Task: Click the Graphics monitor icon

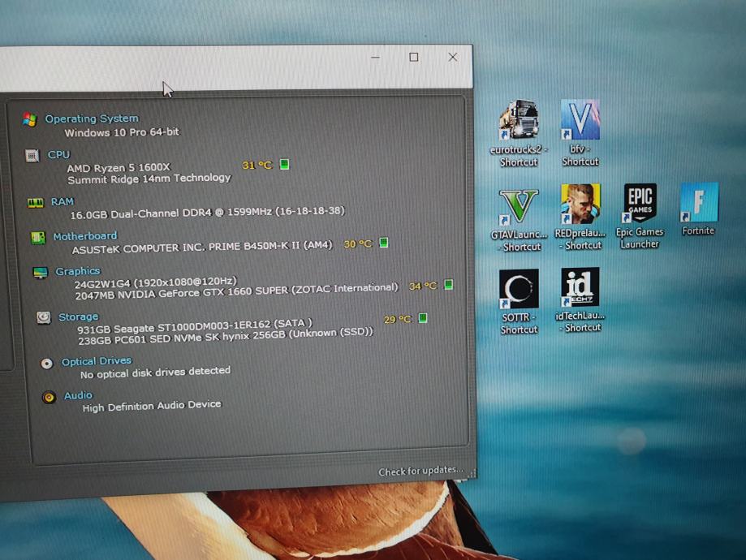Action: [41, 273]
